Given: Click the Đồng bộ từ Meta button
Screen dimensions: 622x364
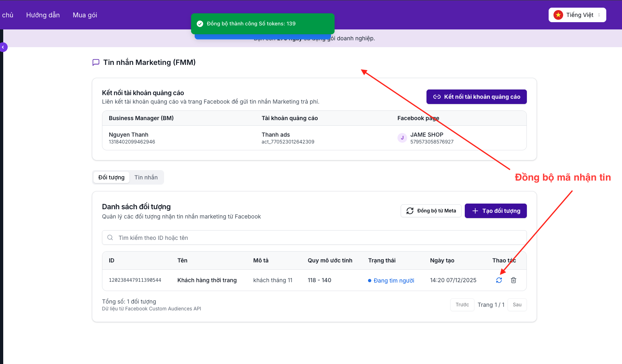Looking at the screenshot, I should click(x=431, y=211).
